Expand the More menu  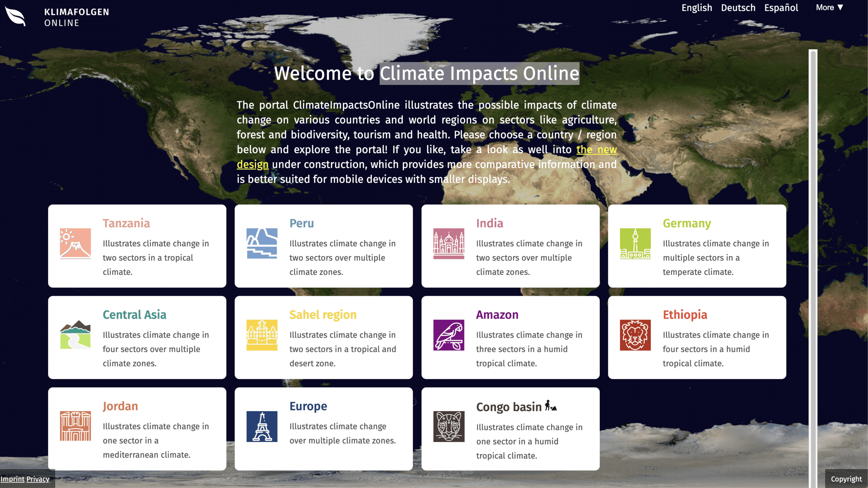(x=829, y=7)
